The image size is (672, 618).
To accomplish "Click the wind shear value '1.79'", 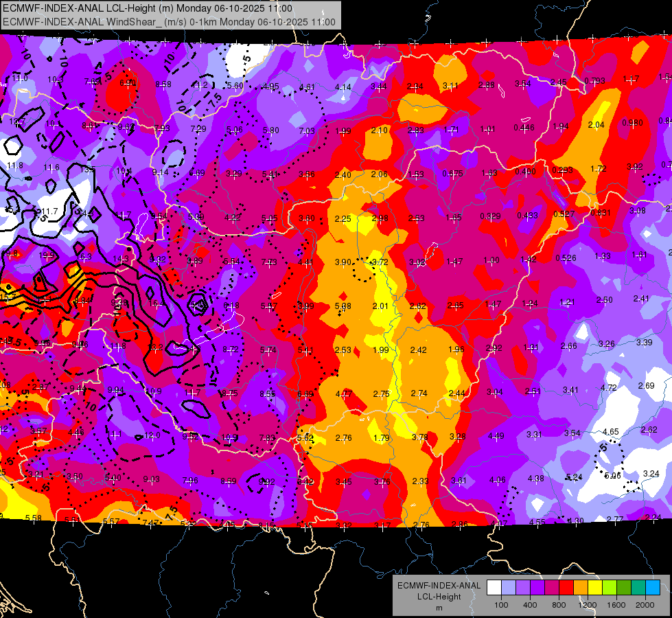I will point(382,437).
